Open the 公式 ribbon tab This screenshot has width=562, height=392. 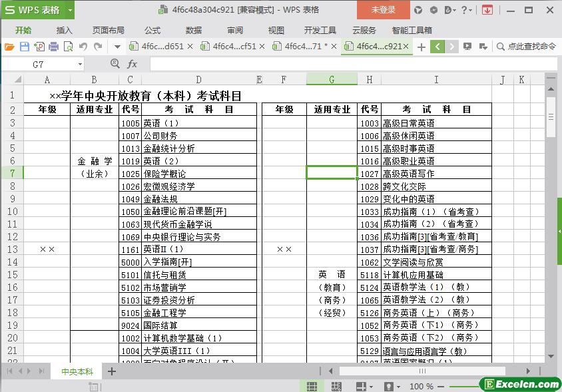(x=152, y=31)
